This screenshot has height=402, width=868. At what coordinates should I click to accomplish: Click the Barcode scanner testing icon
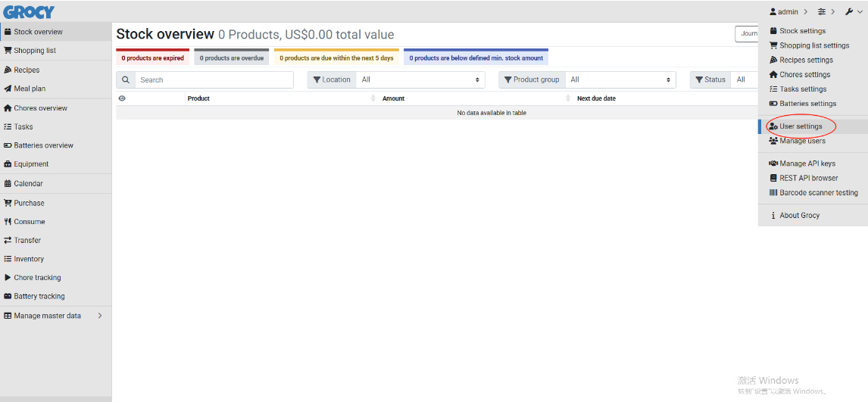click(x=773, y=192)
